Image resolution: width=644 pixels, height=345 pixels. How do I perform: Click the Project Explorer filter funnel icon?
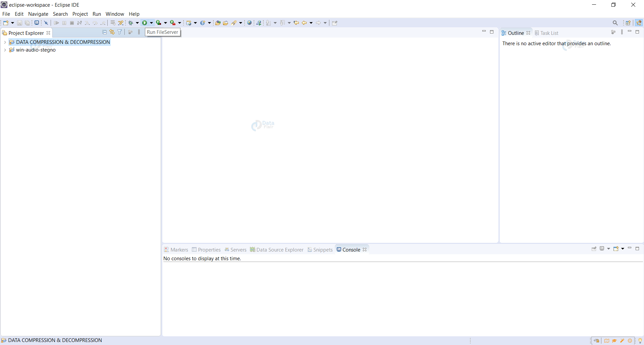(120, 32)
